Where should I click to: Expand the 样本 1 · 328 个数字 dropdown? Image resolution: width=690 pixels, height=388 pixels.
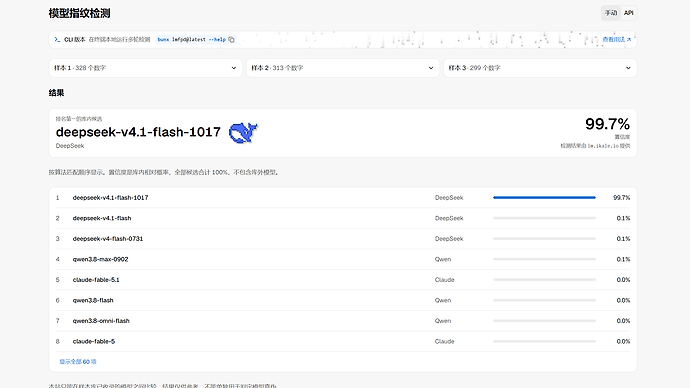tap(145, 68)
